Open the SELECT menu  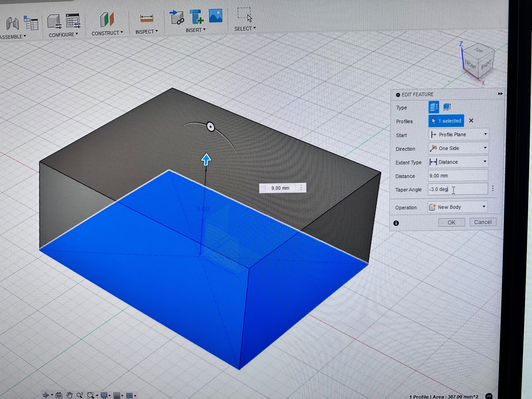pyautogui.click(x=245, y=28)
